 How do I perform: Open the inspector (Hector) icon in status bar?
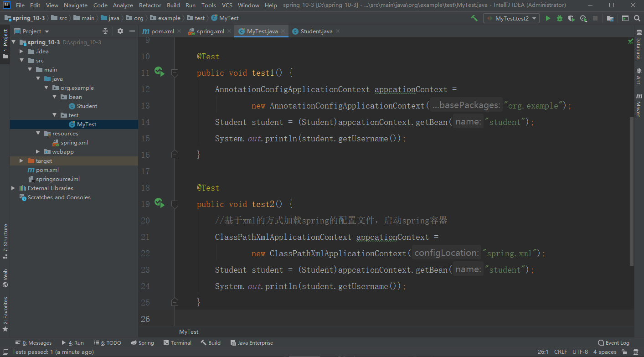[635, 352]
